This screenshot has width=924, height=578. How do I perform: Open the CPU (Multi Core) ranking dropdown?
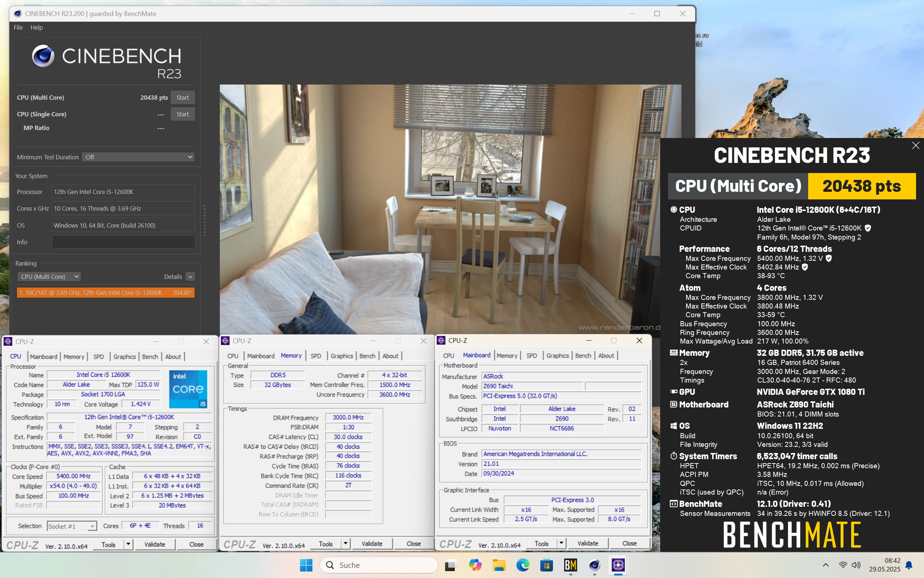click(49, 276)
